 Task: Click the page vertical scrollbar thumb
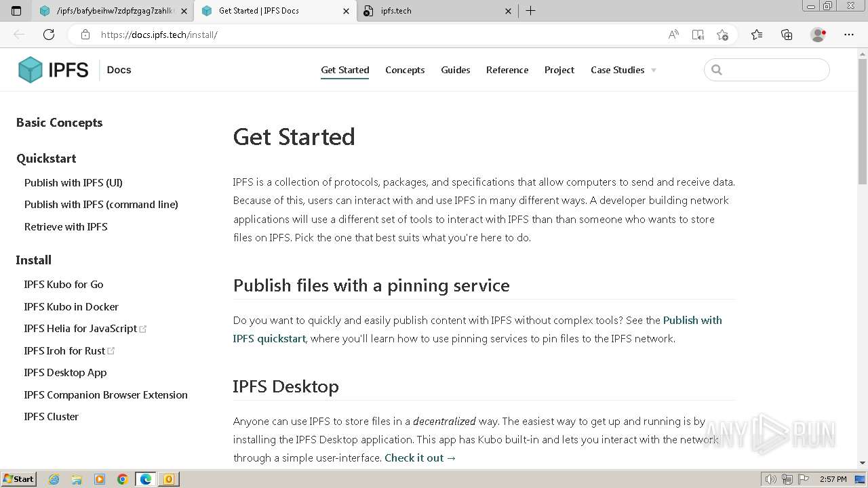coord(863,121)
